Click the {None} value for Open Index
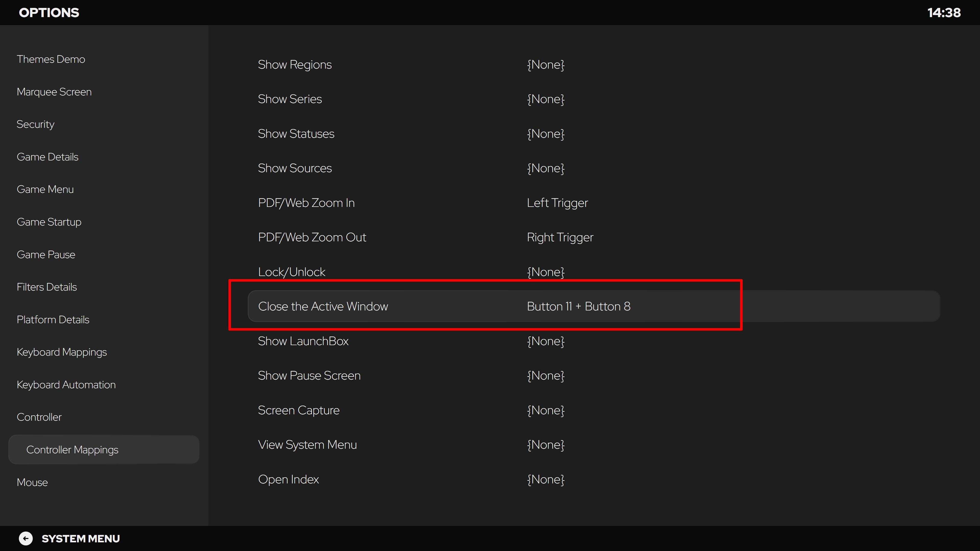This screenshot has height=551, width=980. coord(546,480)
